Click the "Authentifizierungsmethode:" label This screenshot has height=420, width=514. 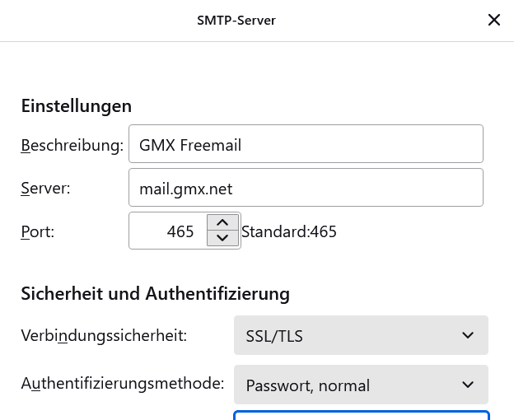[122, 383]
